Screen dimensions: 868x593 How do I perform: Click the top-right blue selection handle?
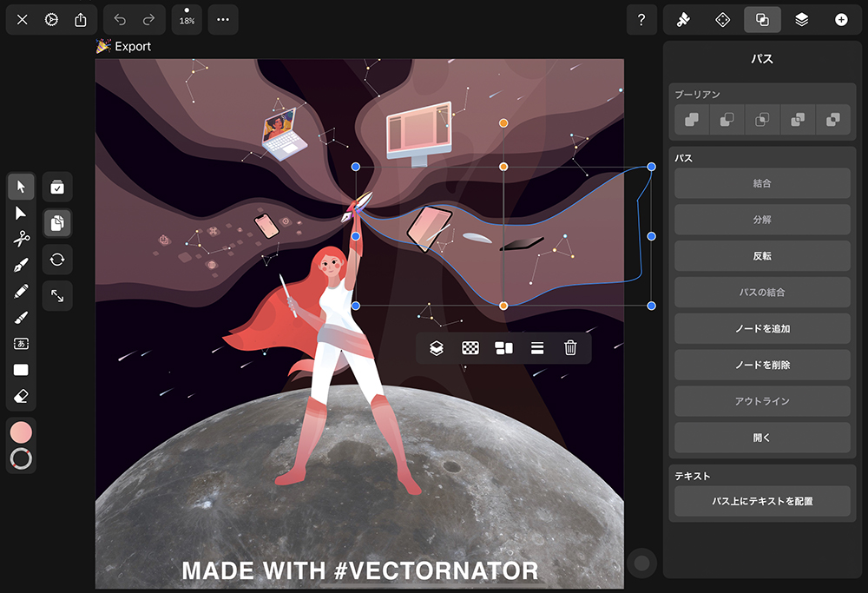(651, 167)
